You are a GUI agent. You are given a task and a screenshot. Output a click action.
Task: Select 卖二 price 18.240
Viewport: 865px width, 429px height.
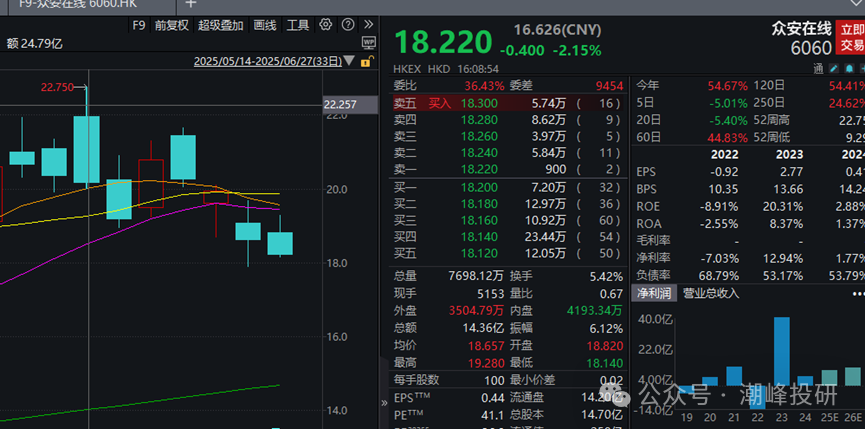[x=479, y=153]
